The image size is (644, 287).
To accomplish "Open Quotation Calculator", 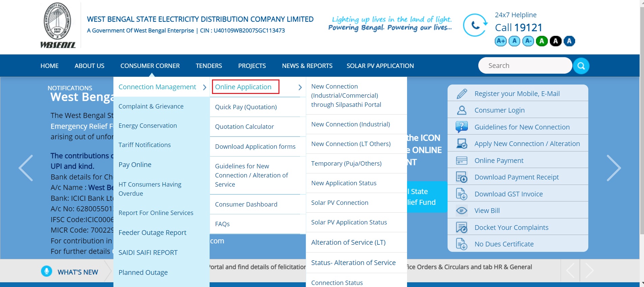I will pyautogui.click(x=244, y=126).
